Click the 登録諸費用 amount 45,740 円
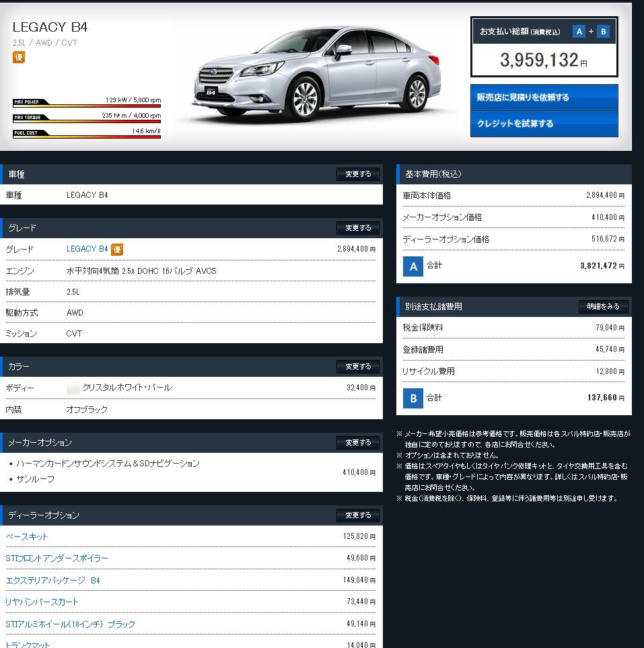Viewport: 644px width, 648px height. click(x=610, y=349)
